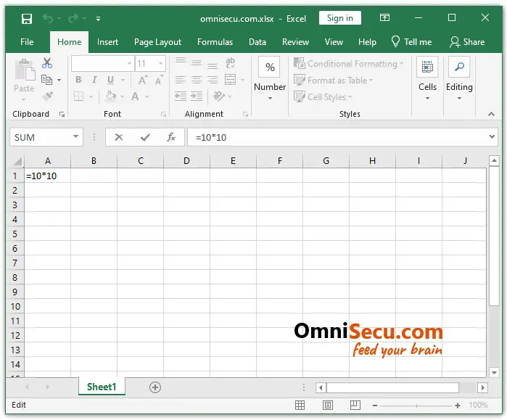
Task: Open the Insert Function fx dialog
Action: click(x=171, y=137)
